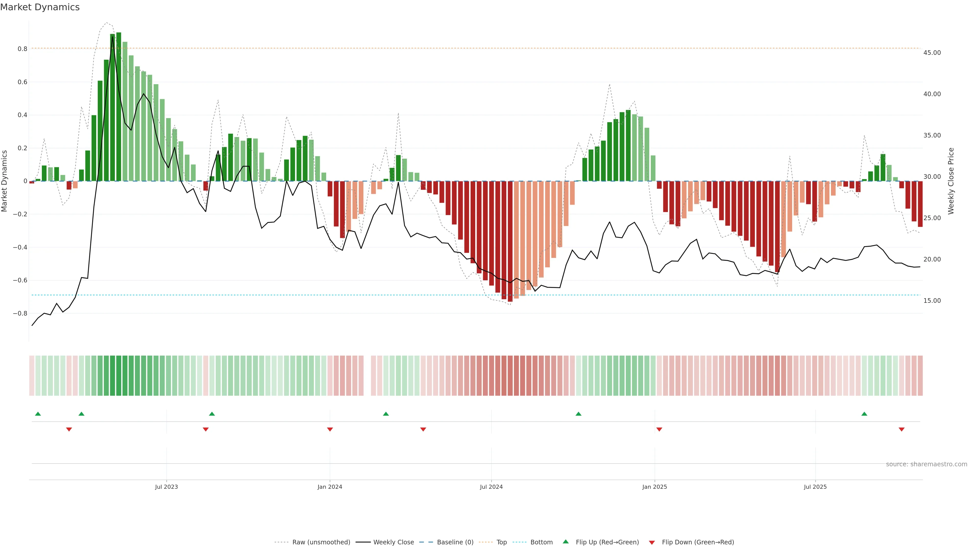Click the red flip-down marker at Jan 2024

(x=330, y=429)
